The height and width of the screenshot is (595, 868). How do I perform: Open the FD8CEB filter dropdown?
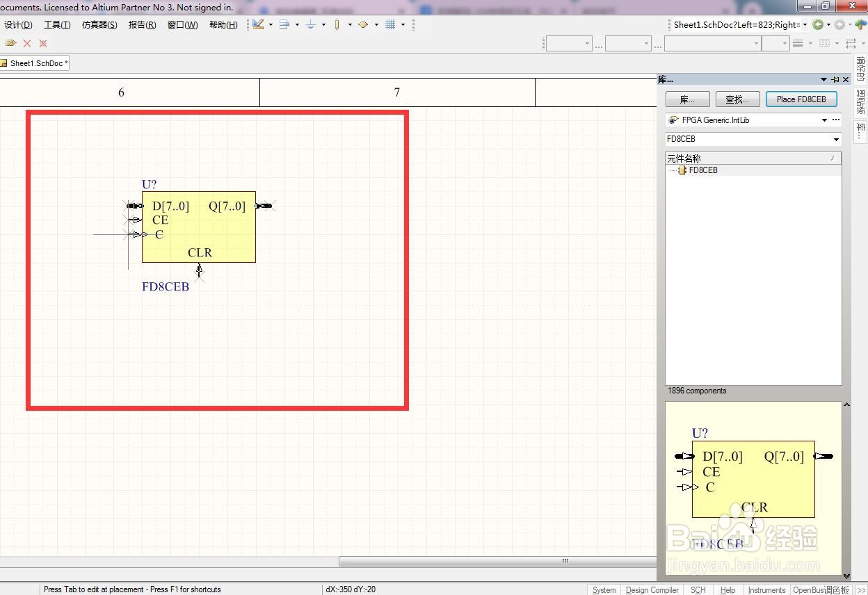pyautogui.click(x=836, y=139)
